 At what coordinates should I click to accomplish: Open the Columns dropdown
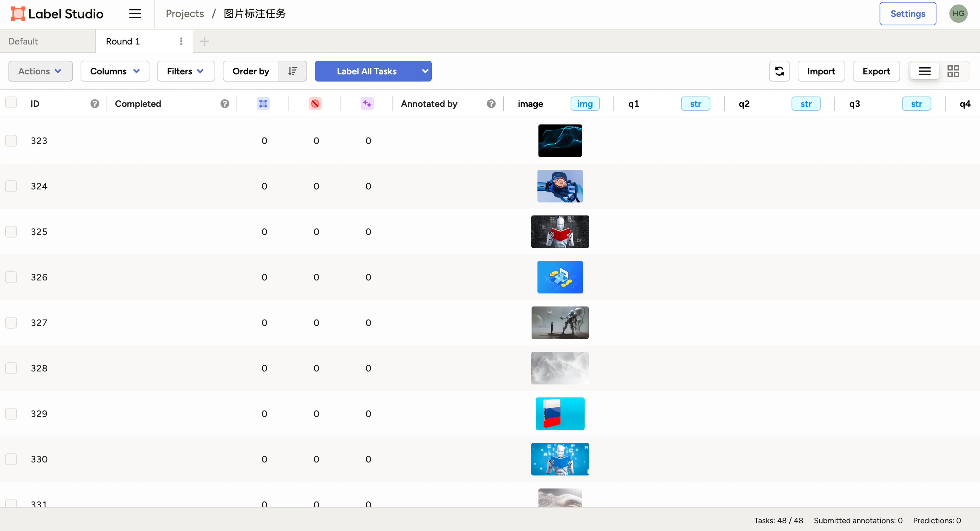pyautogui.click(x=115, y=71)
